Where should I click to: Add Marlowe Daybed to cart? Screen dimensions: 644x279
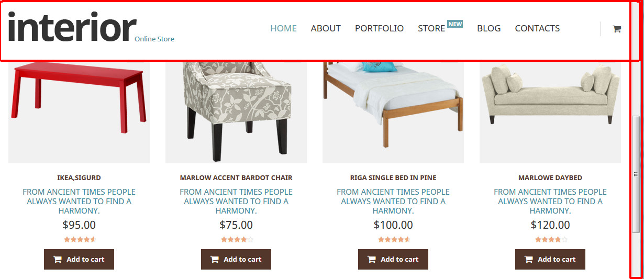coord(550,259)
